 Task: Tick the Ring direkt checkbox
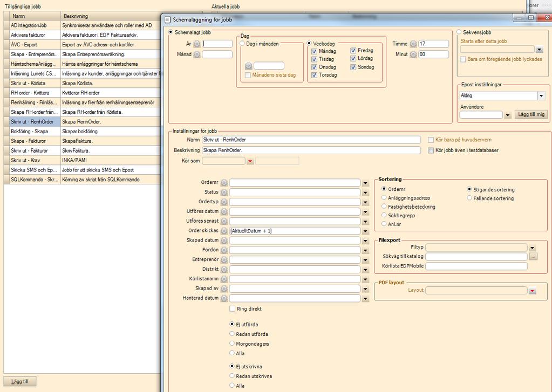(x=233, y=309)
